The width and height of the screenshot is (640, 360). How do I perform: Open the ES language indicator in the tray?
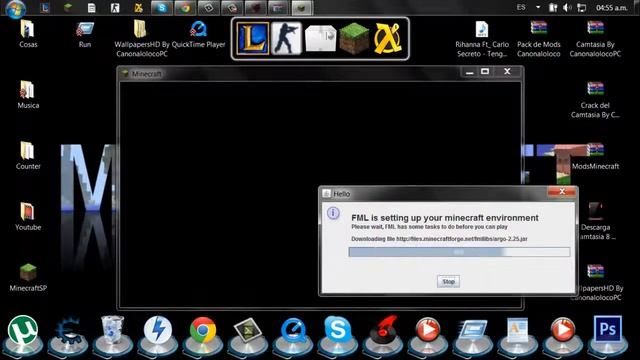click(521, 7)
